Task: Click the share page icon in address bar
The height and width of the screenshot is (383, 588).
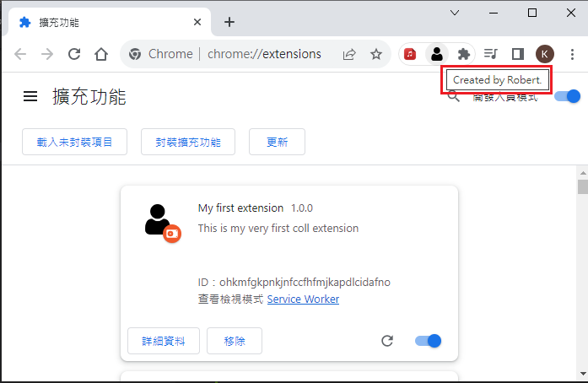Action: point(349,54)
